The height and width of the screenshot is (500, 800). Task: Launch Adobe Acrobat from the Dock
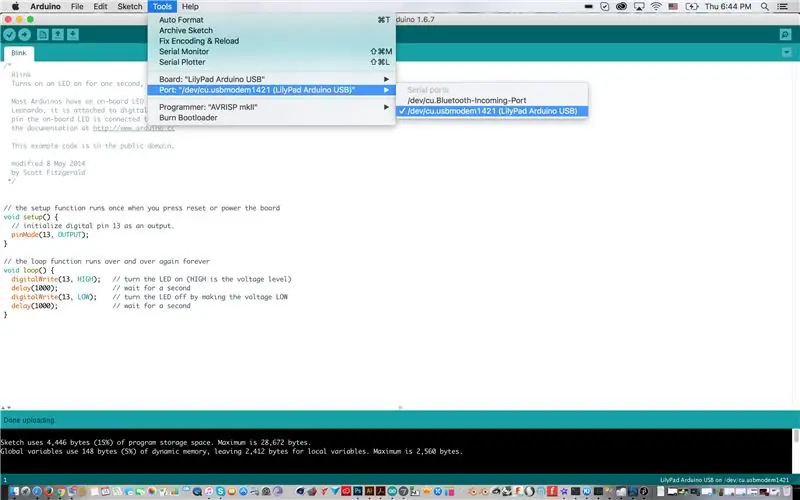[x=381, y=491]
